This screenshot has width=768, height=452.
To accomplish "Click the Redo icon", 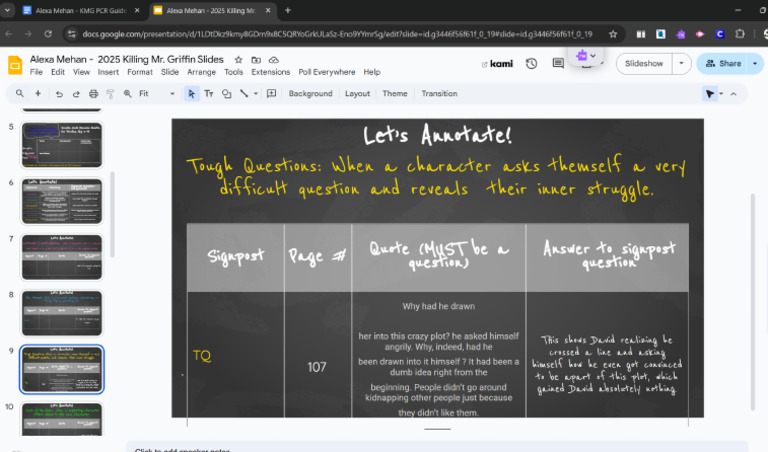I will (76, 94).
